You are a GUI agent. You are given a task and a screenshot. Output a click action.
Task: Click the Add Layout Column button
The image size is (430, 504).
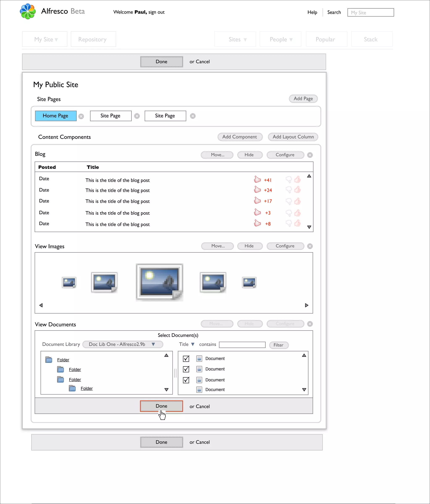pos(293,137)
